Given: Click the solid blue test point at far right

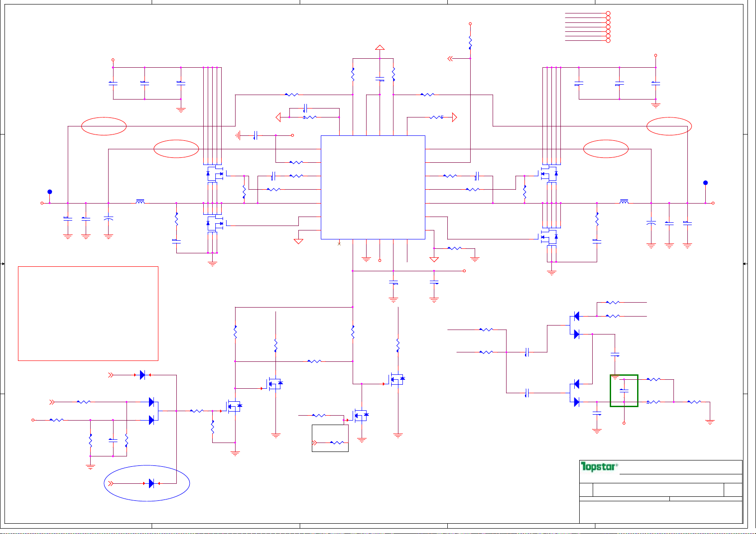Looking at the screenshot, I should pos(705,183).
